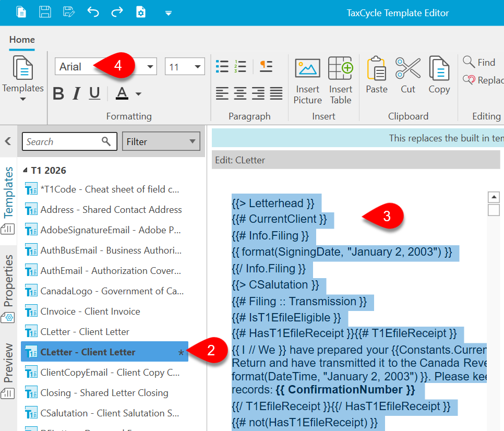Click the search magnifier icon
Screen dimensions: 504x431
coord(106,141)
